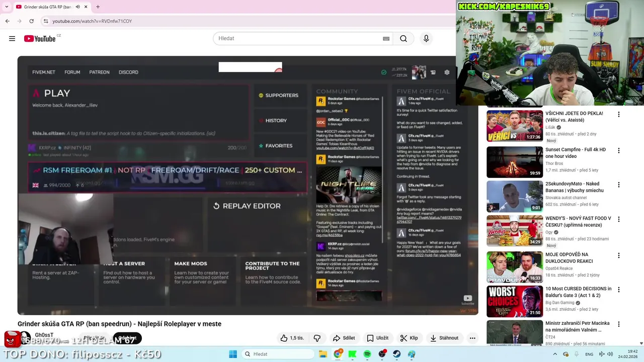
Task: Share the video via Sdílet
Action: pyautogui.click(x=344, y=338)
